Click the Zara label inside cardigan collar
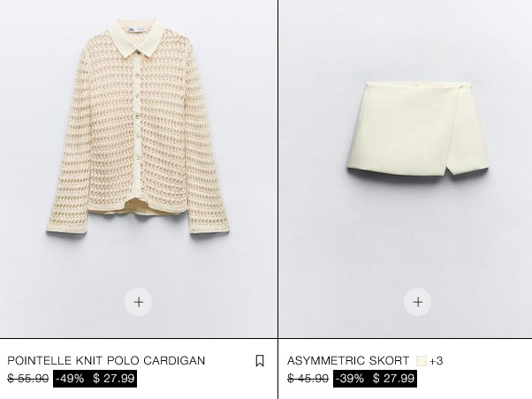This screenshot has height=399, width=532. pos(136,30)
